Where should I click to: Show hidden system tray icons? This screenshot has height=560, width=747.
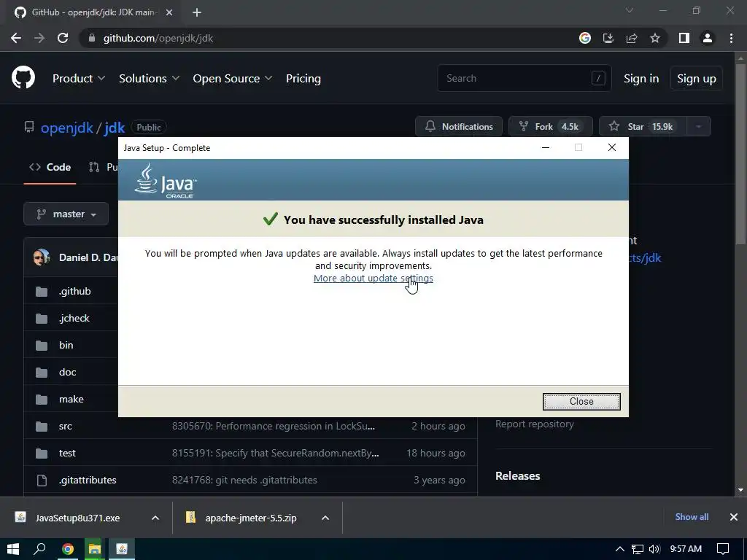(x=620, y=549)
